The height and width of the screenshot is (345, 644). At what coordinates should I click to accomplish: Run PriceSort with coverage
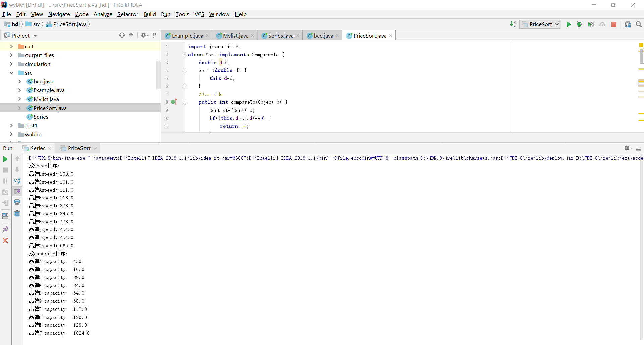pyautogui.click(x=591, y=24)
